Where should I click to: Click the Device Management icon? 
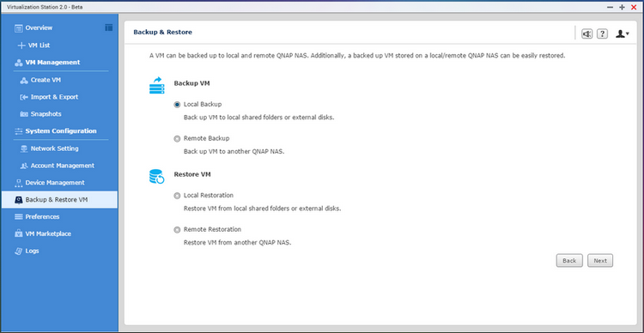pos(19,183)
